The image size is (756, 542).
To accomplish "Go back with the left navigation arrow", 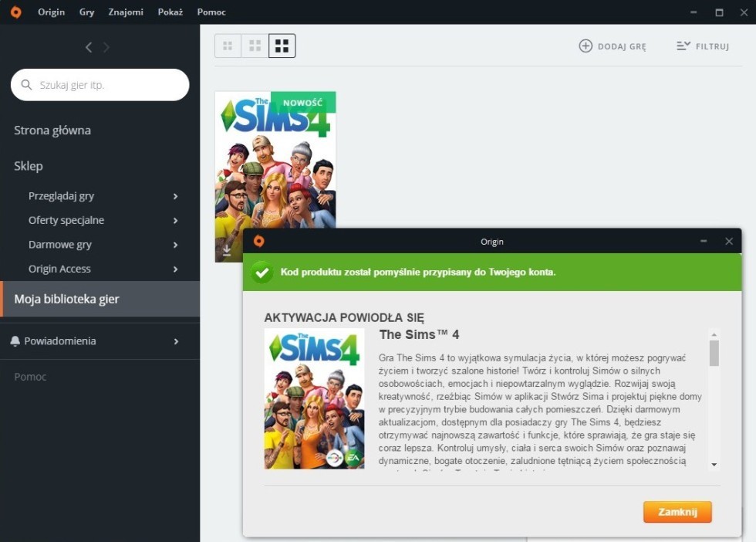I will 89,47.
